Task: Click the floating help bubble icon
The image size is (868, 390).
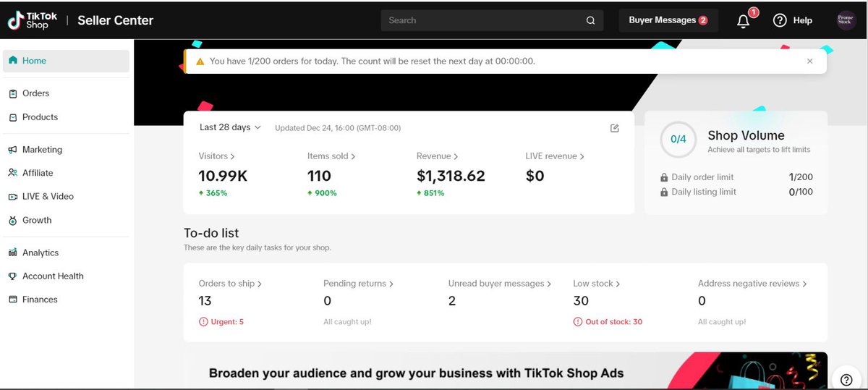Action: (x=846, y=379)
